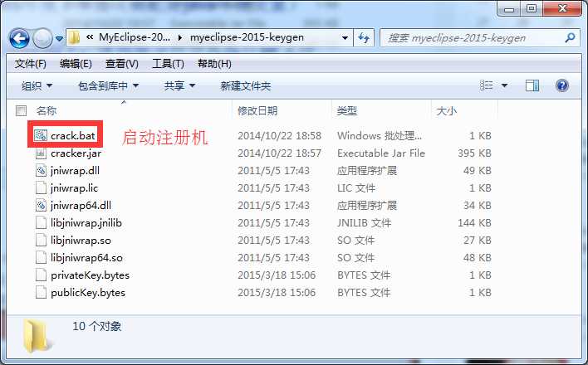Click the Back navigation arrow
Image resolution: width=588 pixels, height=365 pixels.
19,39
